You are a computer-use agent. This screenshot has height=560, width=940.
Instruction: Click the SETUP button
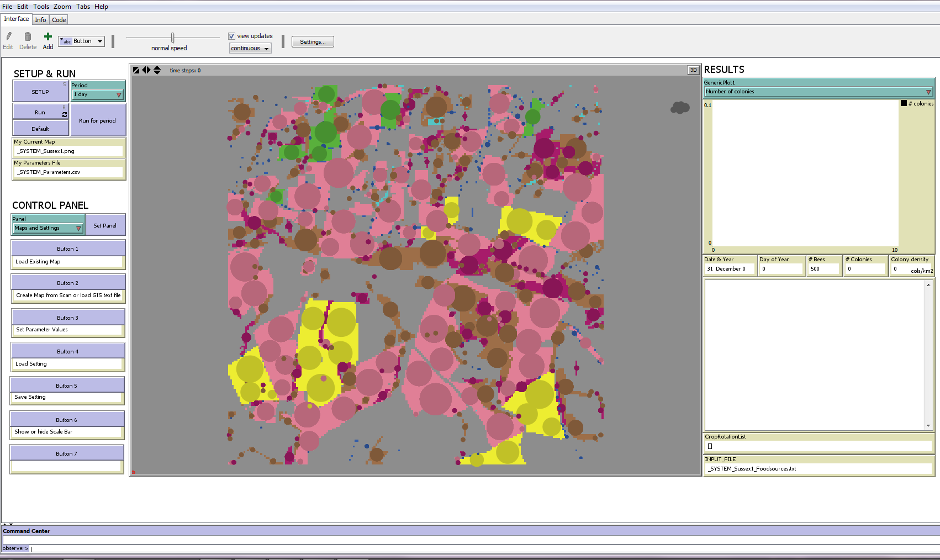click(x=40, y=92)
